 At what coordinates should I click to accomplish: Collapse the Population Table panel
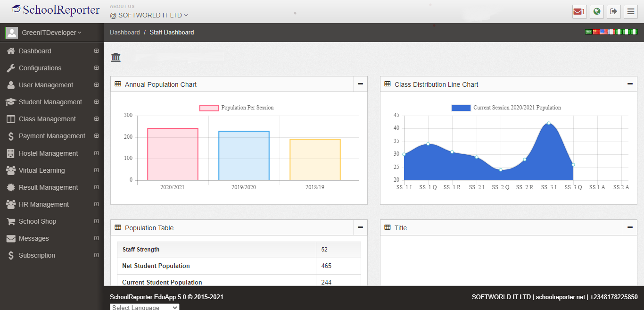(x=360, y=227)
